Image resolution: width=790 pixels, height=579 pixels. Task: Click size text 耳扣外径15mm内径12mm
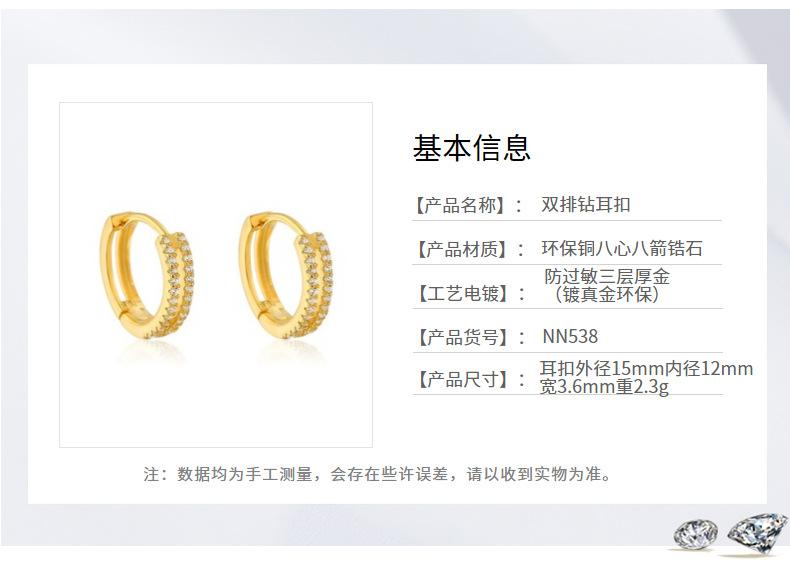point(646,368)
